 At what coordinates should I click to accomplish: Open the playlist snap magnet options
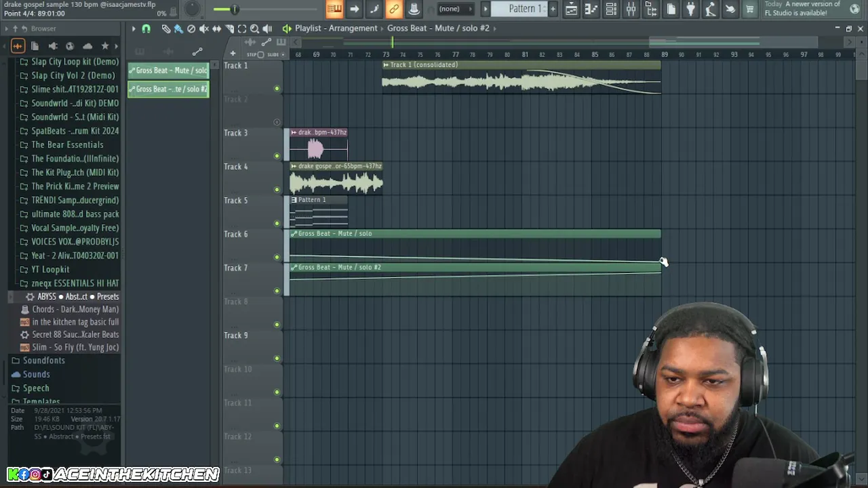click(x=146, y=28)
